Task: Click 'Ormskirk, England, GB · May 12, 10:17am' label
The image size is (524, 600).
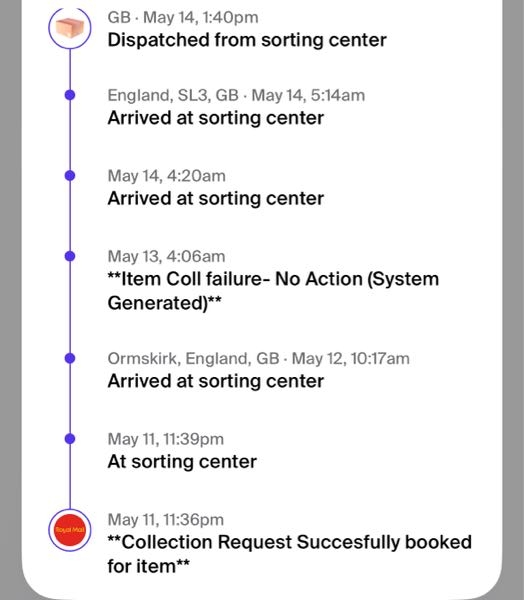Action: (258, 359)
